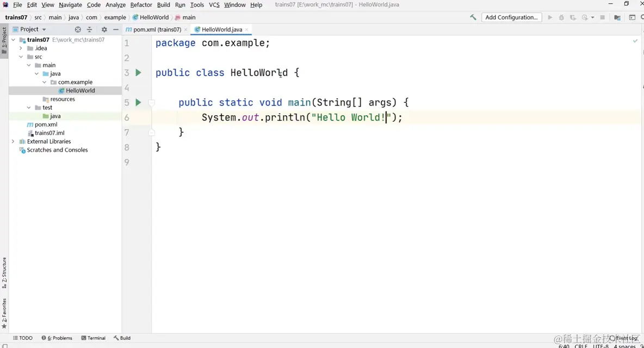The image size is (644, 348).
Task: Open the Refactor menu
Action: click(141, 5)
